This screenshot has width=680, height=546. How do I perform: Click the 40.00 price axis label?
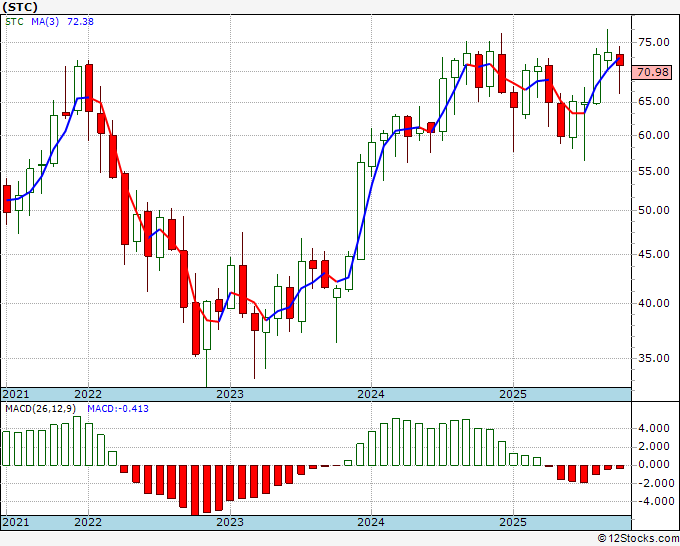click(x=654, y=303)
